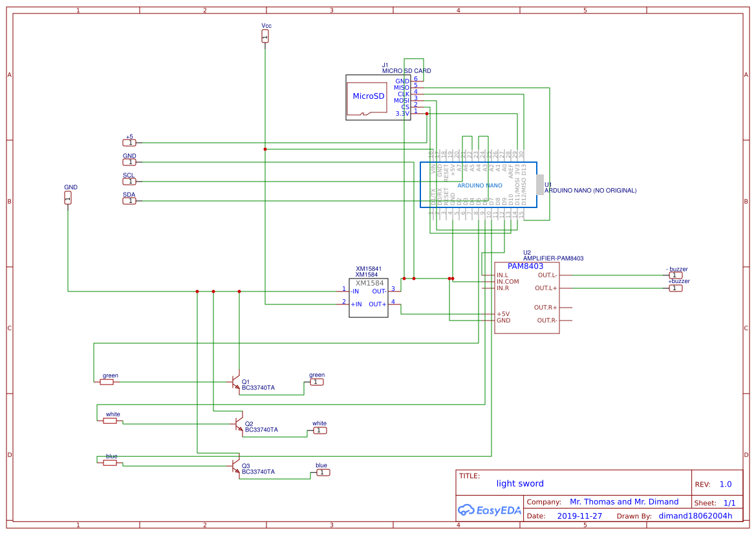Viewport: 756px width, 535px height.
Task: Click the Q1 transistor symbol
Action: click(x=235, y=383)
